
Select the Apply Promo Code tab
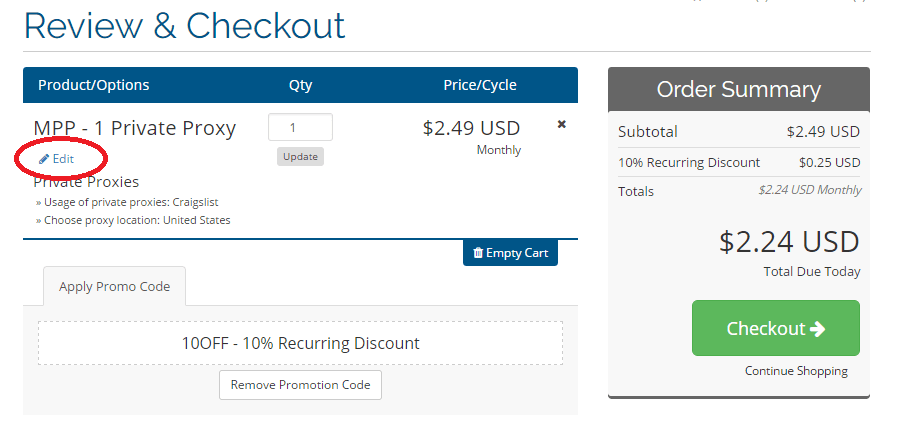[115, 287]
